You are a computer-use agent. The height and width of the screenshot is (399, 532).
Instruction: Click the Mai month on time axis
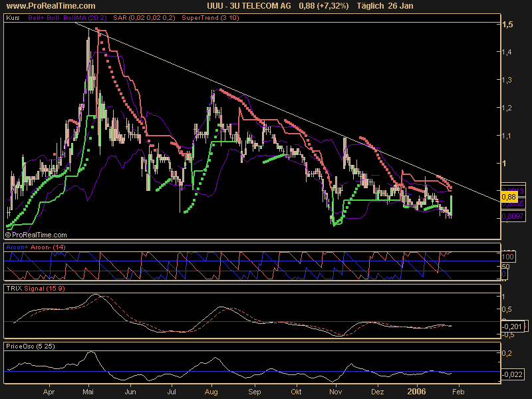(x=88, y=392)
